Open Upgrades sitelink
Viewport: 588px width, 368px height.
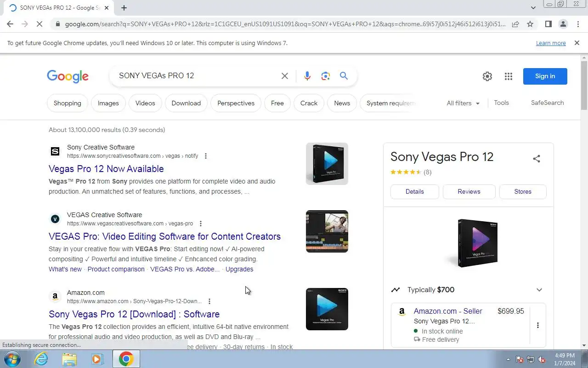click(x=239, y=269)
